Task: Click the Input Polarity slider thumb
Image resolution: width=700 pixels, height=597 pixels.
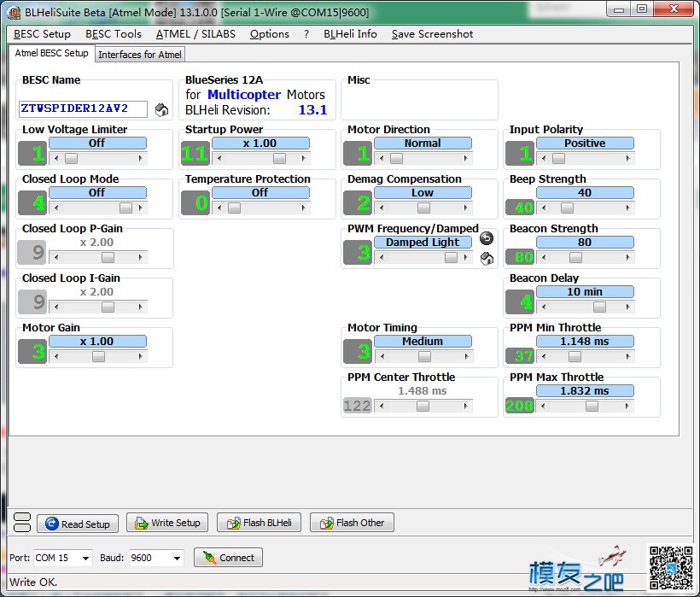Action: click(x=558, y=158)
